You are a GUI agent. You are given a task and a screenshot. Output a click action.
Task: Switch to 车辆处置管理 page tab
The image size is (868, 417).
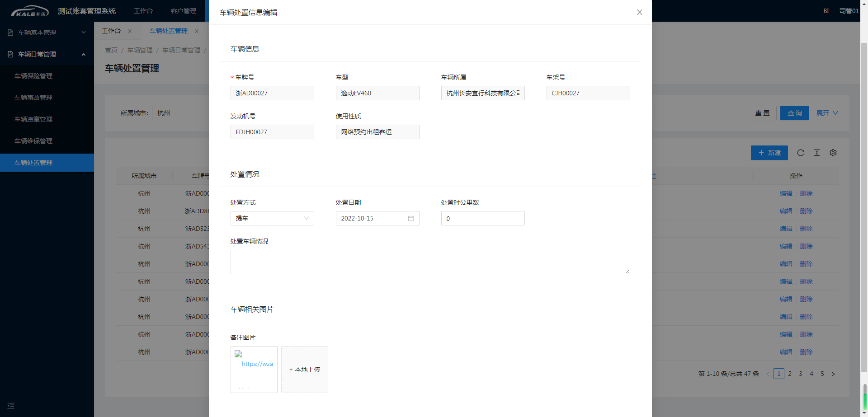169,31
